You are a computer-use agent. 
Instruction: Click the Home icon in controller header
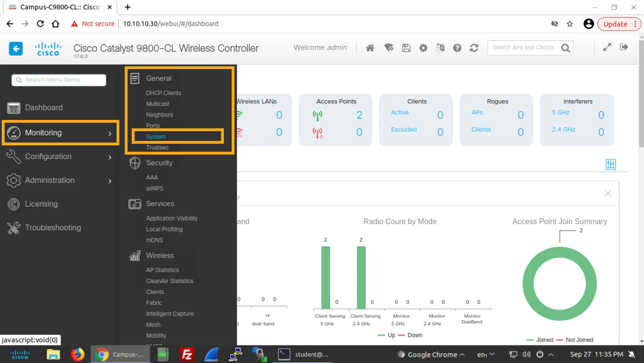pos(370,48)
